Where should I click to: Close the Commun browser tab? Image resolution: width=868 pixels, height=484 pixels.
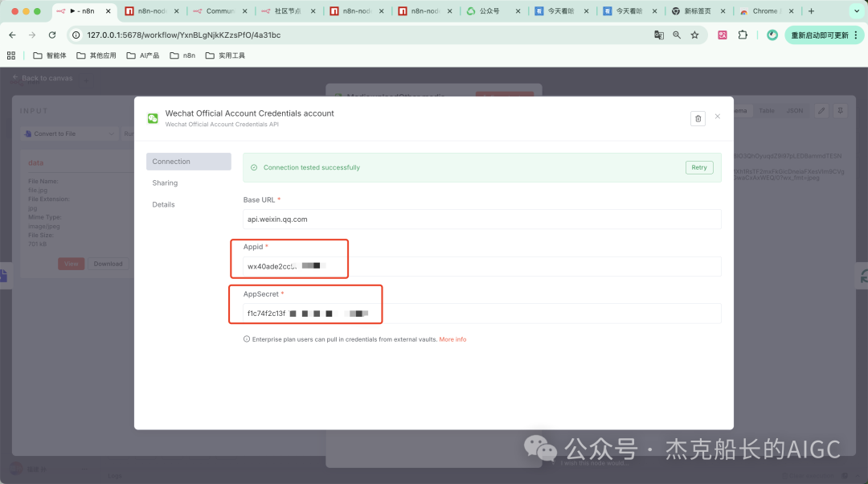(x=244, y=11)
